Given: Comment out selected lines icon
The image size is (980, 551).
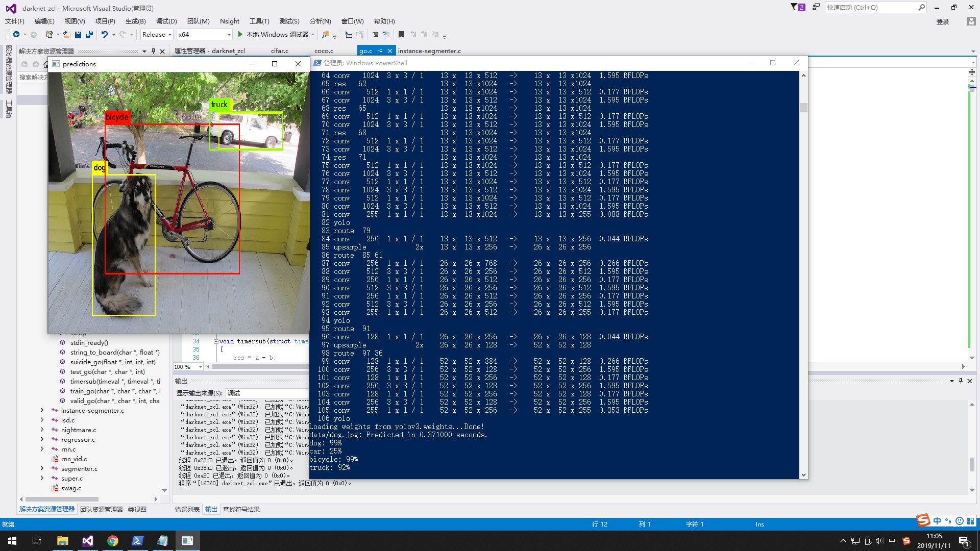Looking at the screenshot, I should click(375, 35).
